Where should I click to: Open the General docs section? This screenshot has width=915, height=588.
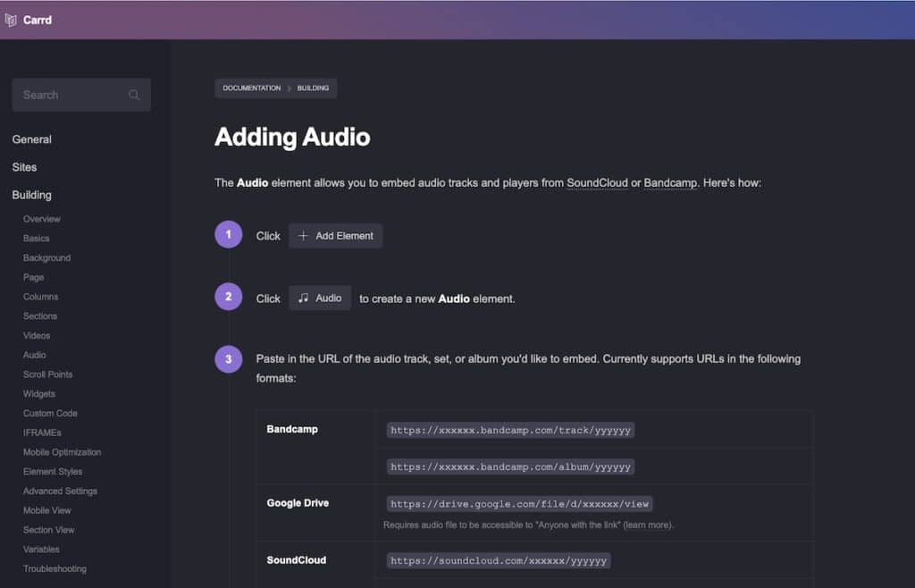coord(31,139)
